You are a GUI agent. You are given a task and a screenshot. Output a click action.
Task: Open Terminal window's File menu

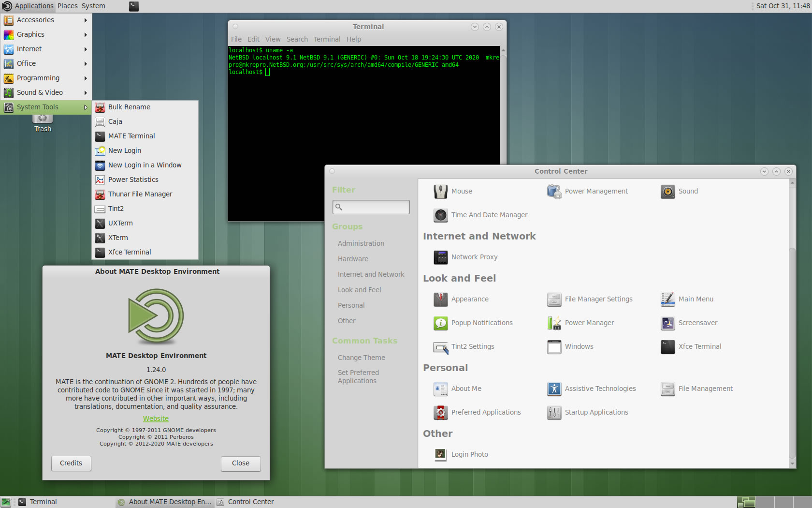click(236, 39)
